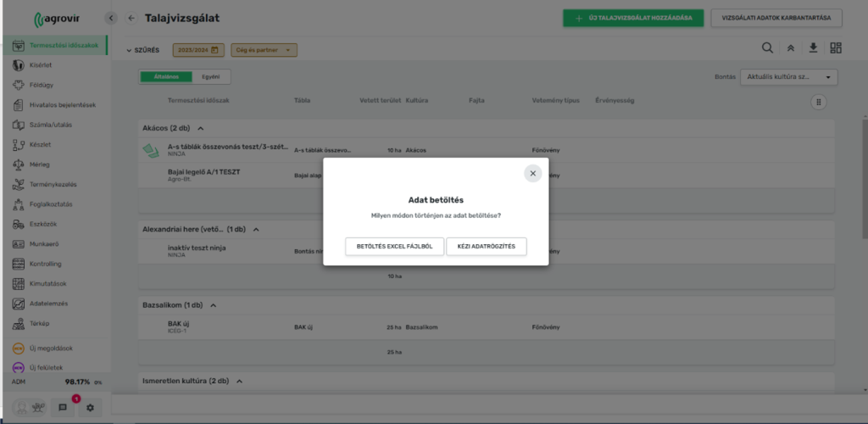The width and height of the screenshot is (868, 424).
Task: Open the chat messages icon
Action: pos(63,407)
